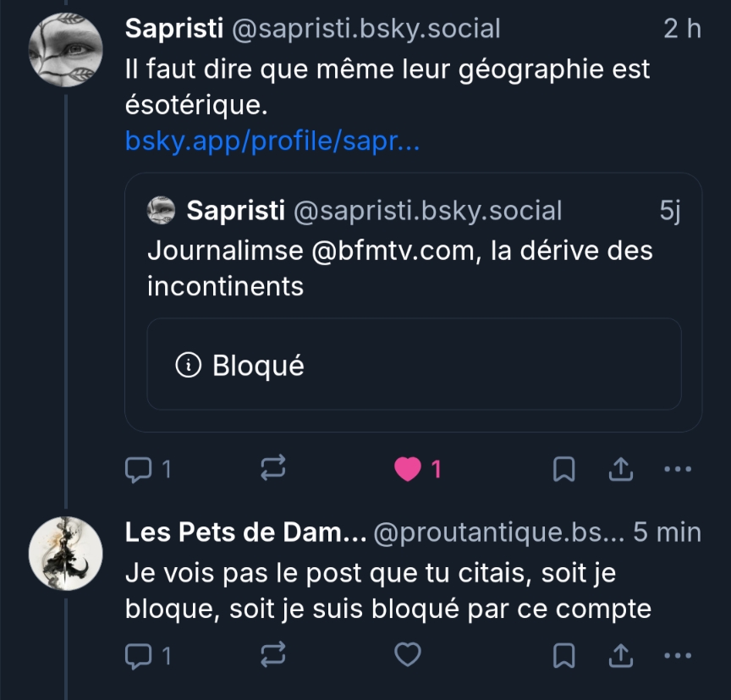Reply to Les Pets de Dam's comment

pos(138,654)
